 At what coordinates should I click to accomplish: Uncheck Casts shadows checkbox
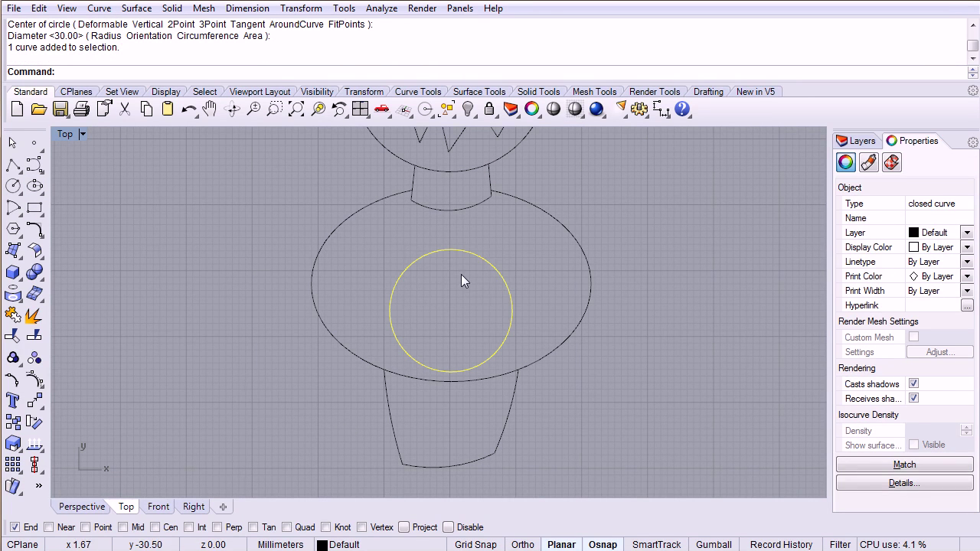pyautogui.click(x=913, y=383)
